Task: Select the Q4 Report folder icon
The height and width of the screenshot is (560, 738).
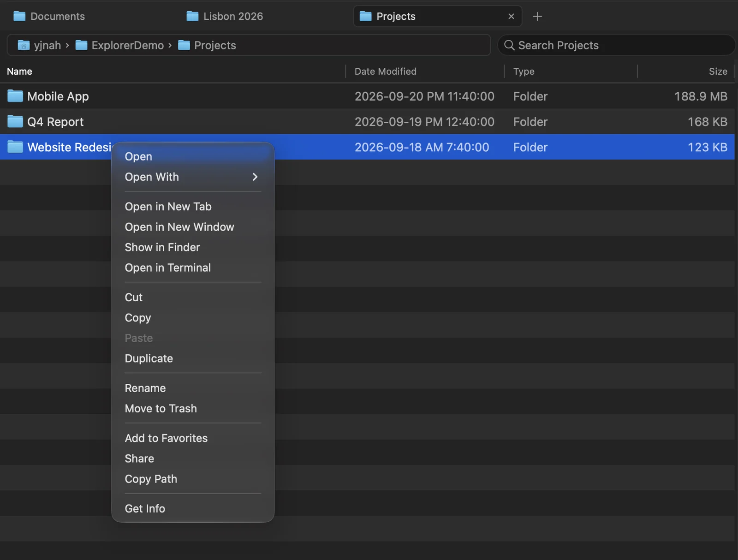Action: point(15,121)
